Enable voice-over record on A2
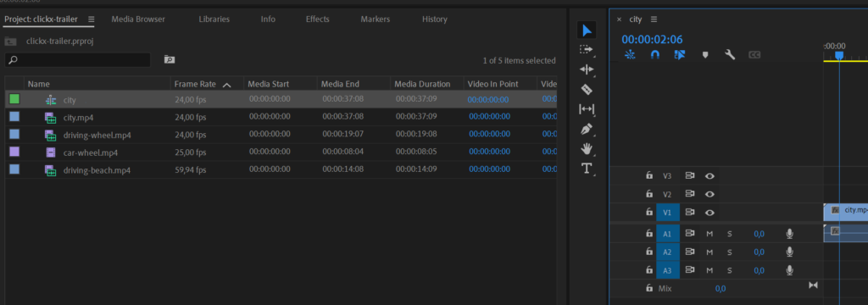Viewport: 868px width, 305px height. 789,252
